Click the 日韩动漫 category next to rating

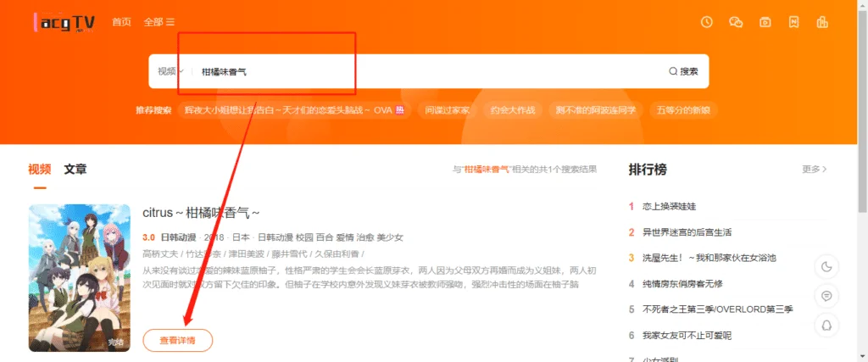[x=178, y=237]
